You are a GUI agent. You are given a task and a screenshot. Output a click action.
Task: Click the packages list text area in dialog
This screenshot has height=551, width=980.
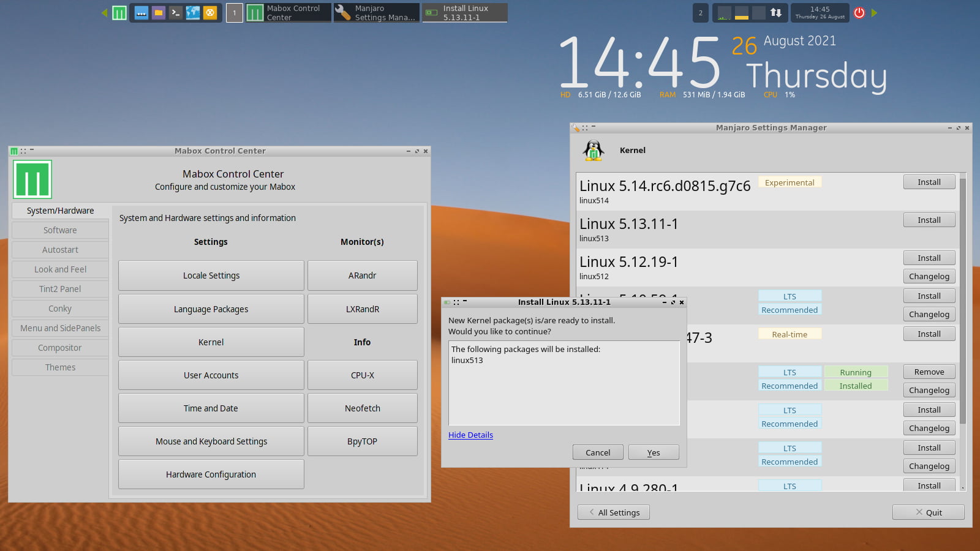pyautogui.click(x=564, y=383)
